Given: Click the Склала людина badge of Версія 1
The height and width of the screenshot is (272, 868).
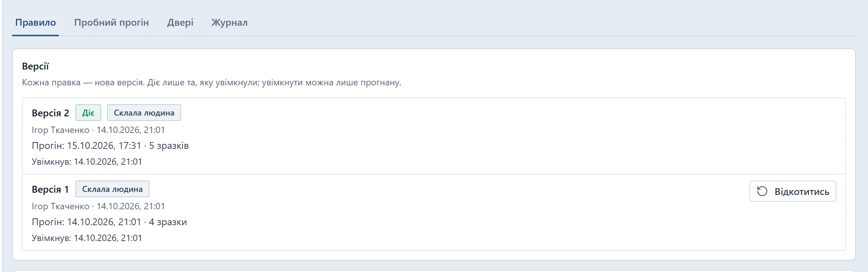Looking at the screenshot, I should [x=112, y=189].
